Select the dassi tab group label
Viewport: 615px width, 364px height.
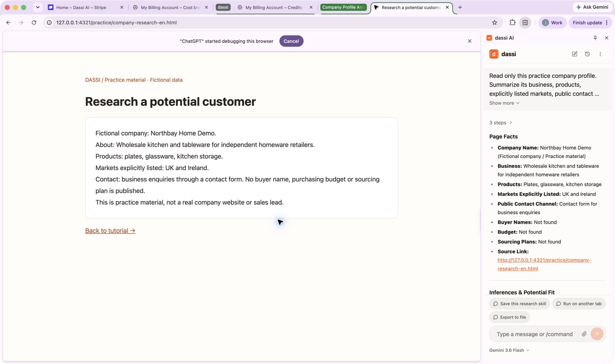pos(223,7)
